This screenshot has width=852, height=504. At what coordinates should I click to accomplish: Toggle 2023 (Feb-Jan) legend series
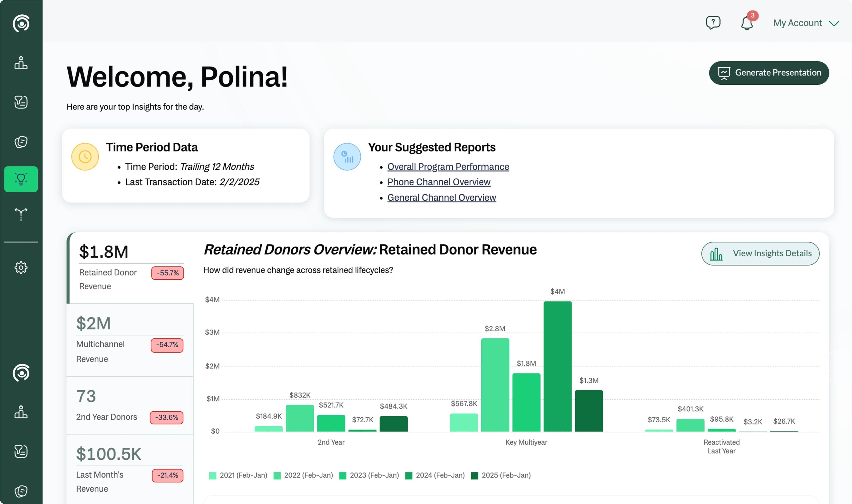(x=374, y=475)
